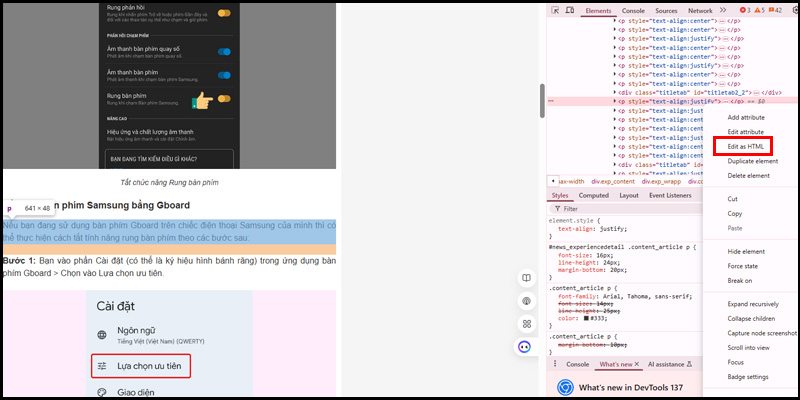Switch to the Sources tab
This screenshot has width=800, height=400.
pyautogui.click(x=666, y=11)
